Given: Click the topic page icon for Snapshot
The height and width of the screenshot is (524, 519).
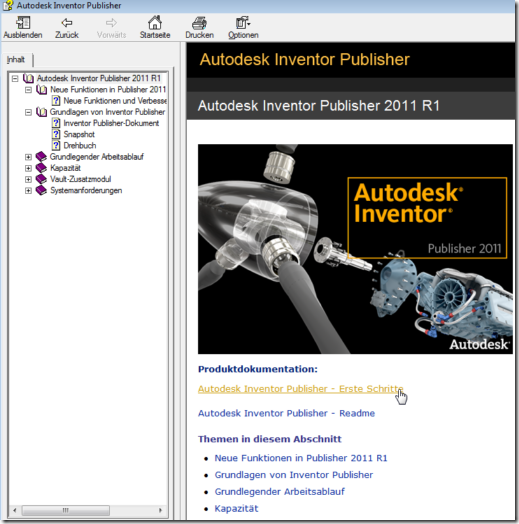Looking at the screenshot, I should tap(56, 134).
